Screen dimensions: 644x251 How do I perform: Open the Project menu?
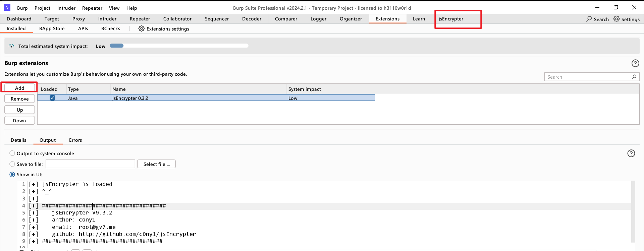[x=42, y=8]
